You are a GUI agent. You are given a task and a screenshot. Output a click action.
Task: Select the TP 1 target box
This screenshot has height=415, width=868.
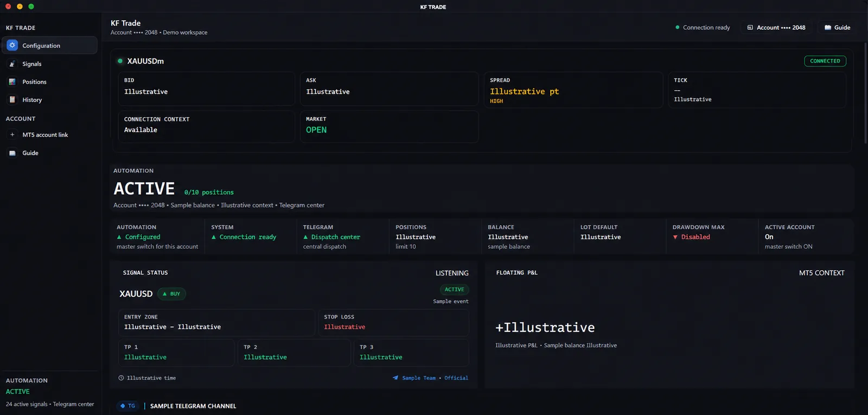pyautogui.click(x=176, y=353)
